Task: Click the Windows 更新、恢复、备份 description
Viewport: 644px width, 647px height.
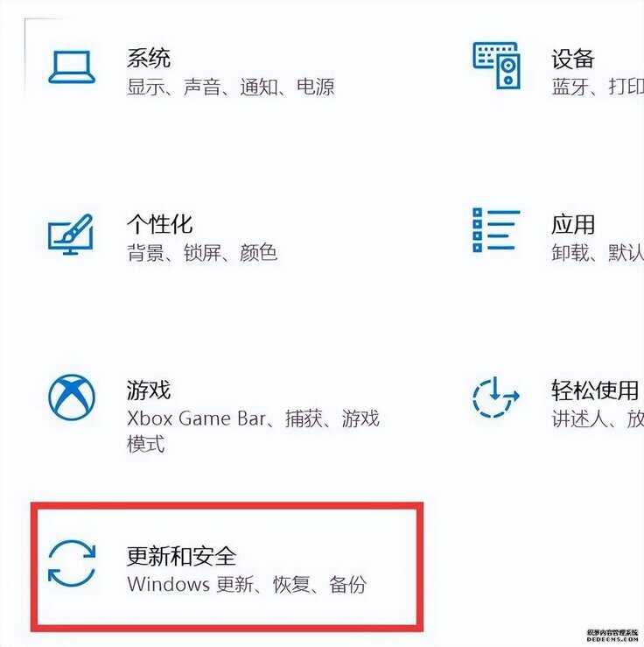Action: click(x=247, y=584)
